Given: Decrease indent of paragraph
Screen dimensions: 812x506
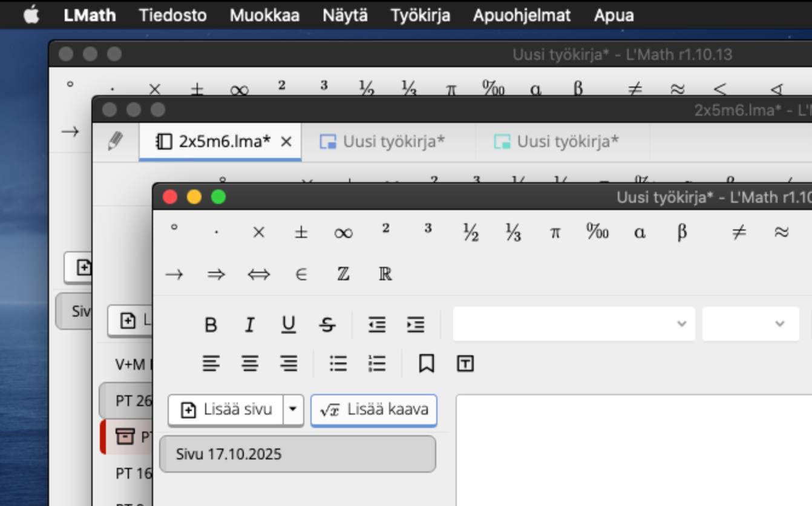Looking at the screenshot, I should click(x=376, y=325).
